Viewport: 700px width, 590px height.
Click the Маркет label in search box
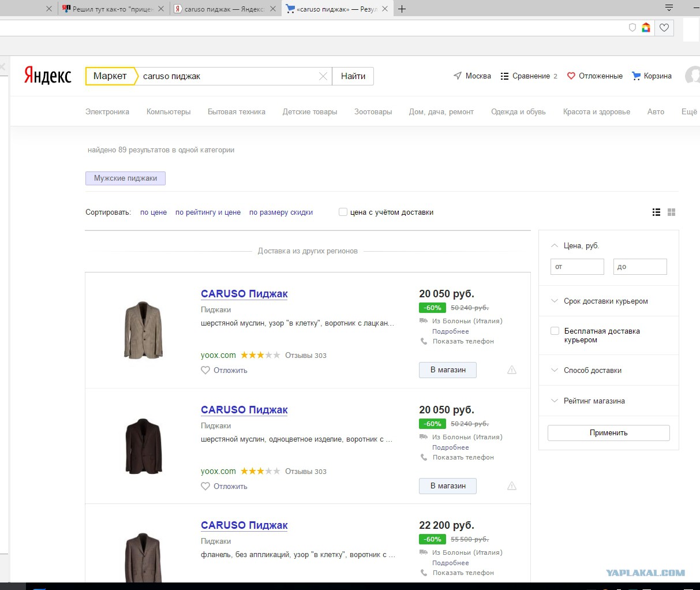coord(110,76)
